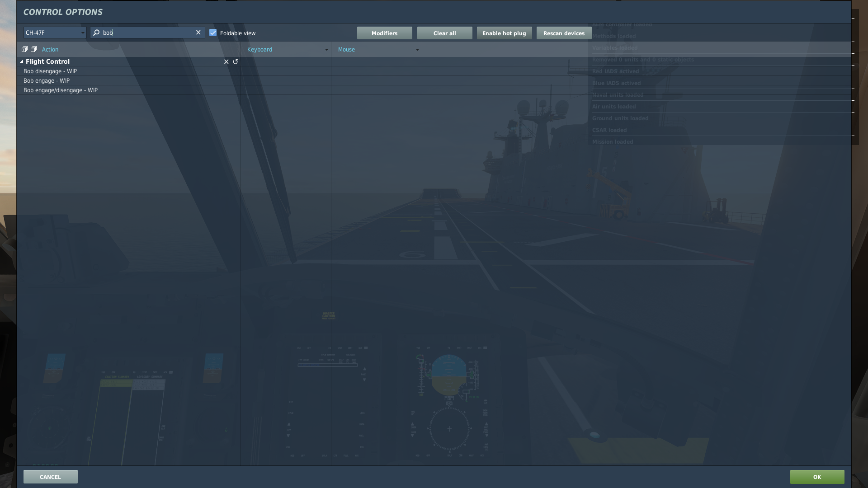Confirm with the OK button
Screen dimensions: 868x488
click(817, 477)
